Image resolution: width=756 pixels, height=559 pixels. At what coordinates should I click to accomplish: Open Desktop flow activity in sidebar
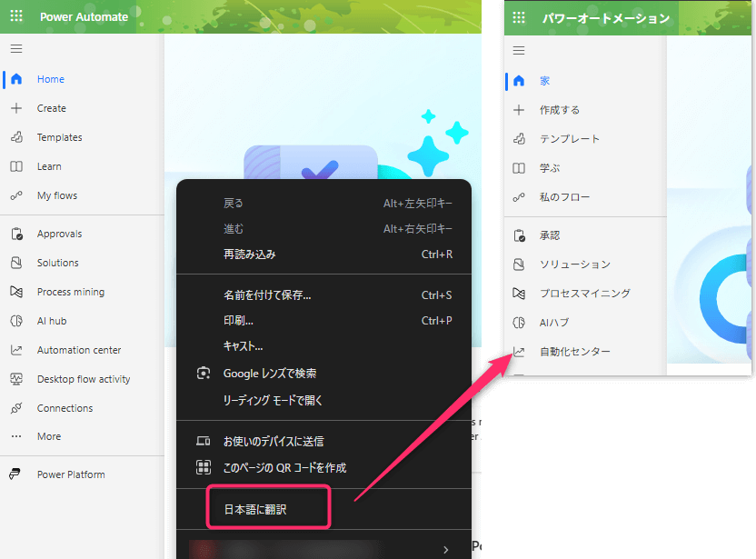coord(84,379)
